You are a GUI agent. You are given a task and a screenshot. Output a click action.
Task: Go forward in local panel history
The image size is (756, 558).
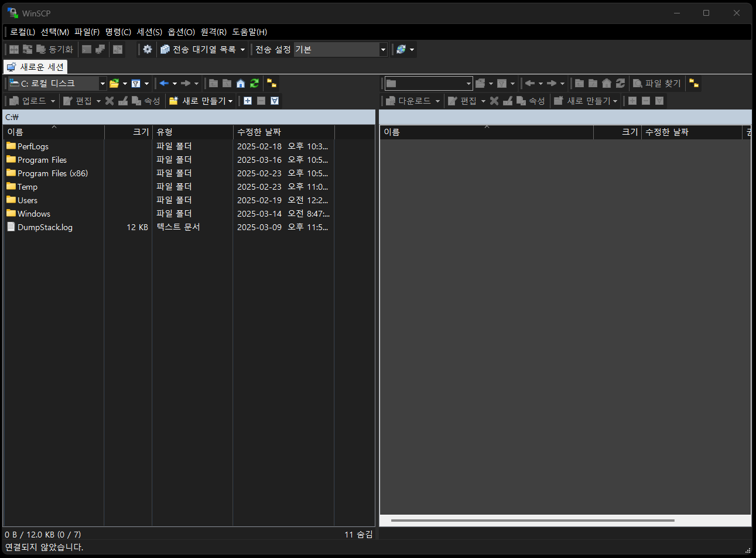[186, 84]
